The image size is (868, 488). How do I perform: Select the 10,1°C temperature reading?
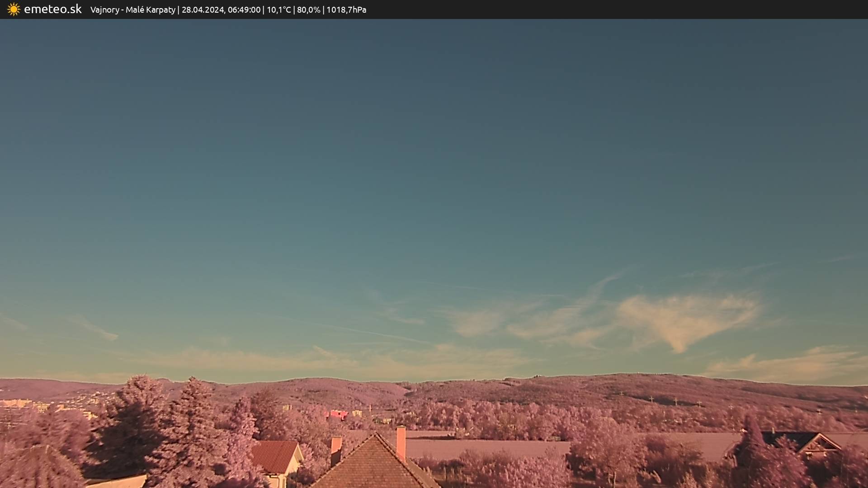[x=278, y=10]
